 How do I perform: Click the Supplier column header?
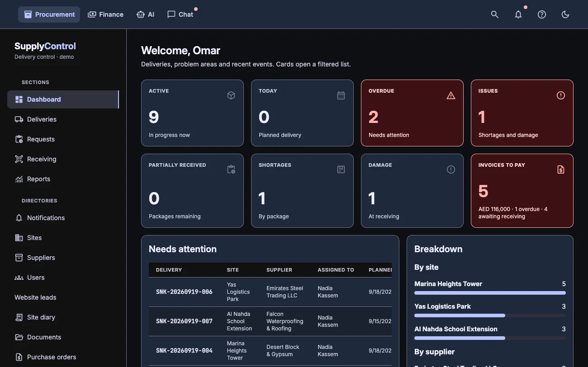click(x=279, y=270)
